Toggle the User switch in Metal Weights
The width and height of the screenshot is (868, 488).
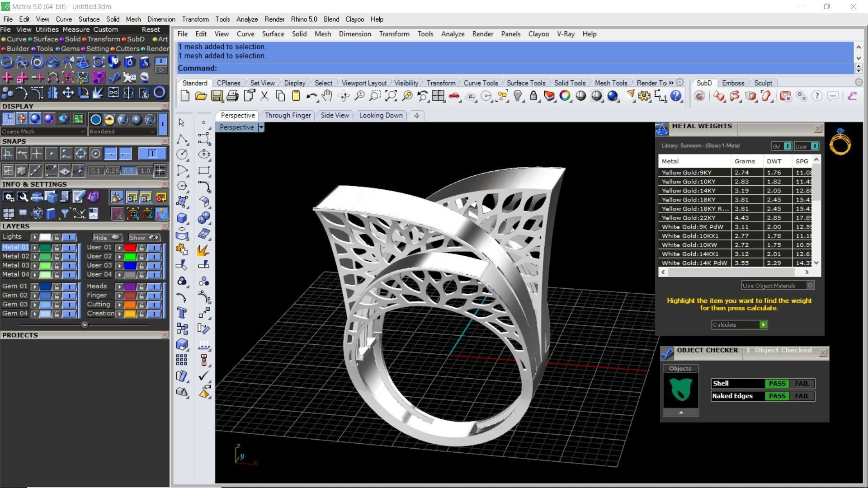[807, 146]
